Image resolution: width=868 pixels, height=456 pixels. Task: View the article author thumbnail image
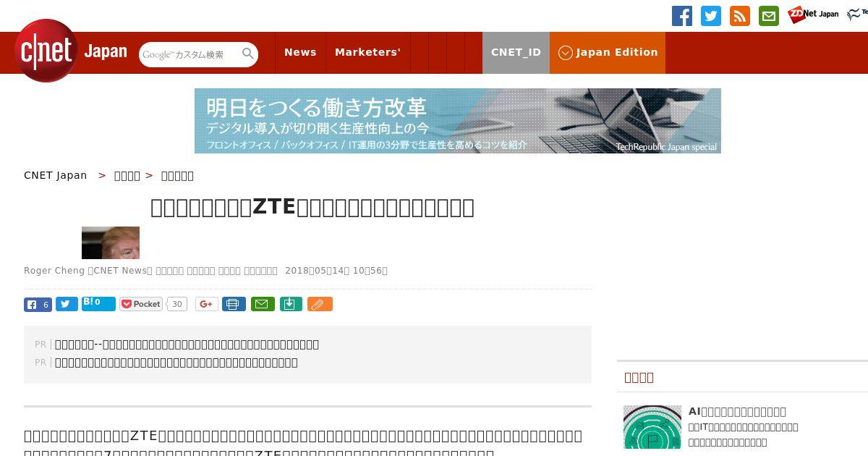click(x=111, y=242)
